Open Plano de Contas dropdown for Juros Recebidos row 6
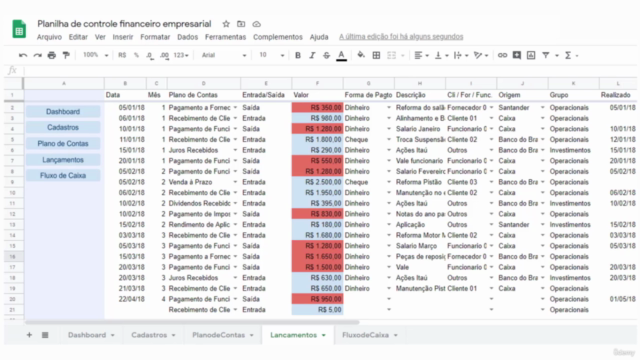The width and height of the screenshot is (640, 360). click(x=235, y=150)
